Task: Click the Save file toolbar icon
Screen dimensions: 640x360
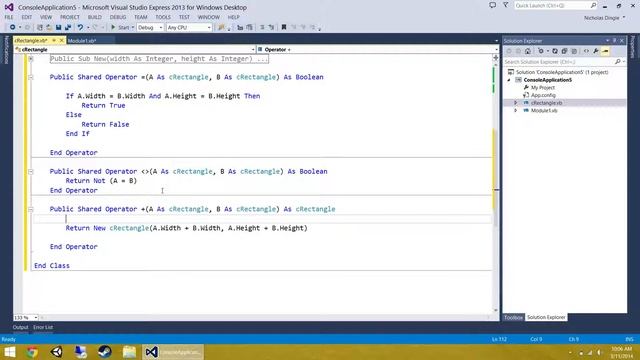Action: pyautogui.click(x=58, y=27)
